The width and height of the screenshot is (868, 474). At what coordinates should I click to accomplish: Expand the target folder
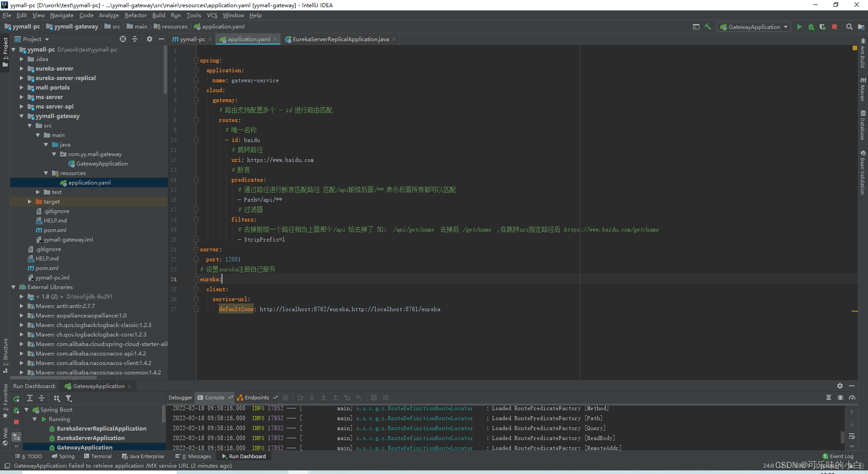29,202
